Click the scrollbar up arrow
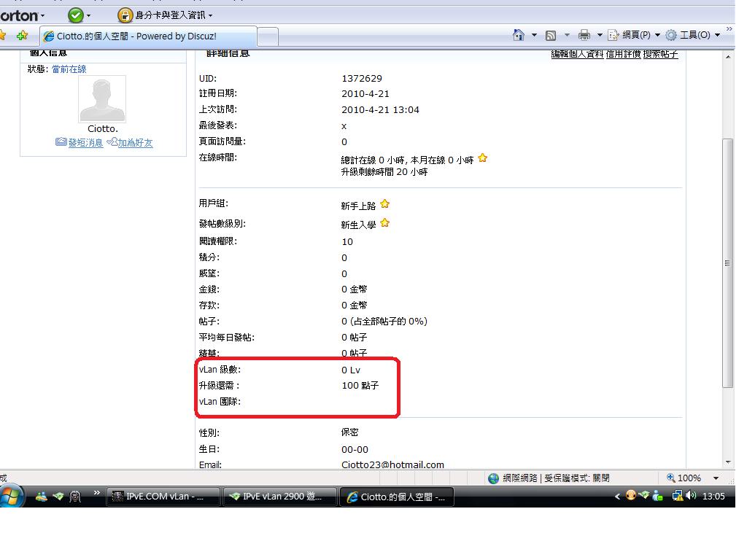The width and height of the screenshot is (747, 560). click(x=728, y=57)
